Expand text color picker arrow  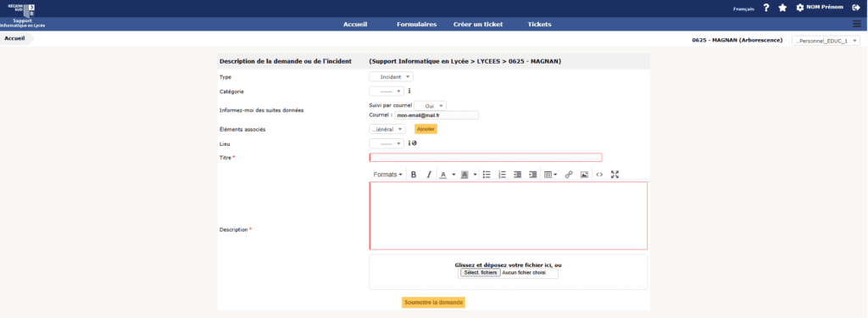[x=453, y=175]
